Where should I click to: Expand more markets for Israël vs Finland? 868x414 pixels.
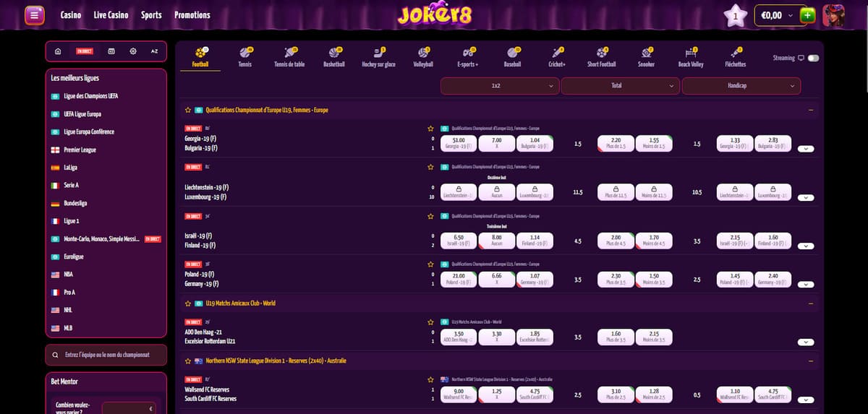[x=806, y=246]
